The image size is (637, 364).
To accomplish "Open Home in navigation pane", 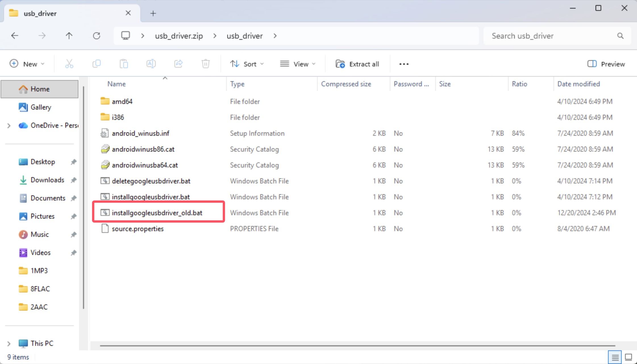I will click(x=39, y=89).
